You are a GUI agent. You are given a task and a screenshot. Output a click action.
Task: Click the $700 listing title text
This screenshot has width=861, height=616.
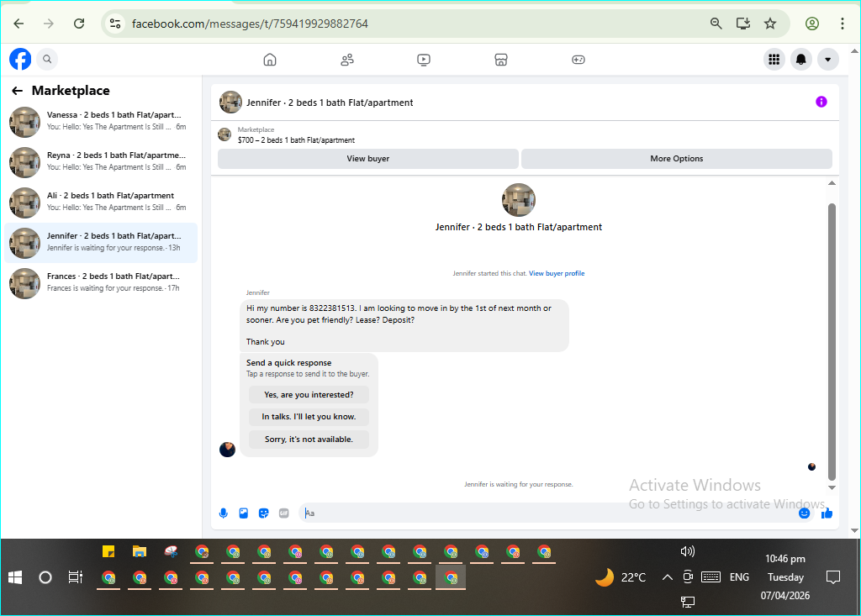coord(296,140)
